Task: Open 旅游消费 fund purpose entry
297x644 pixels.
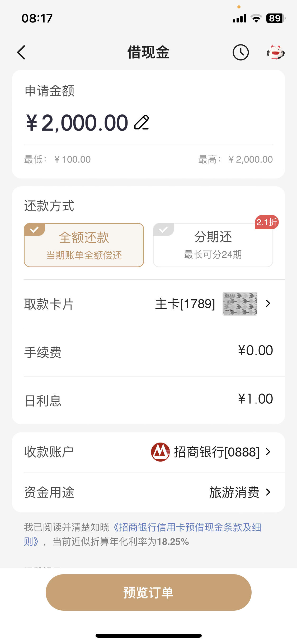Action: click(x=234, y=492)
